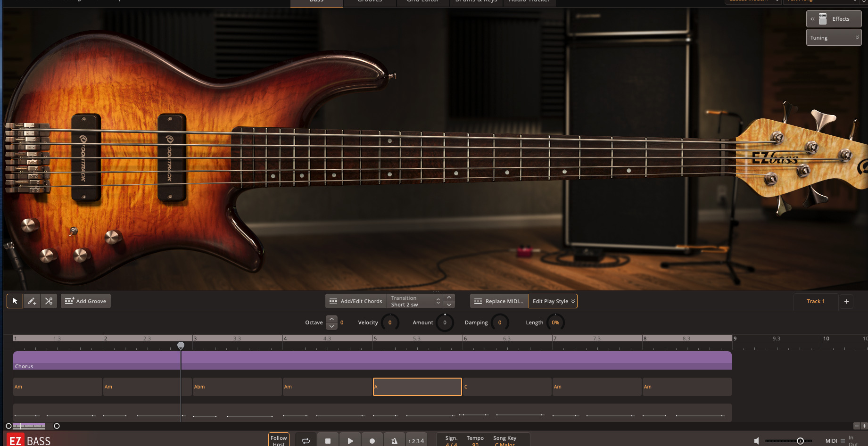Toggle the 1234 count-in button
This screenshot has width=868, height=446.
(x=416, y=441)
